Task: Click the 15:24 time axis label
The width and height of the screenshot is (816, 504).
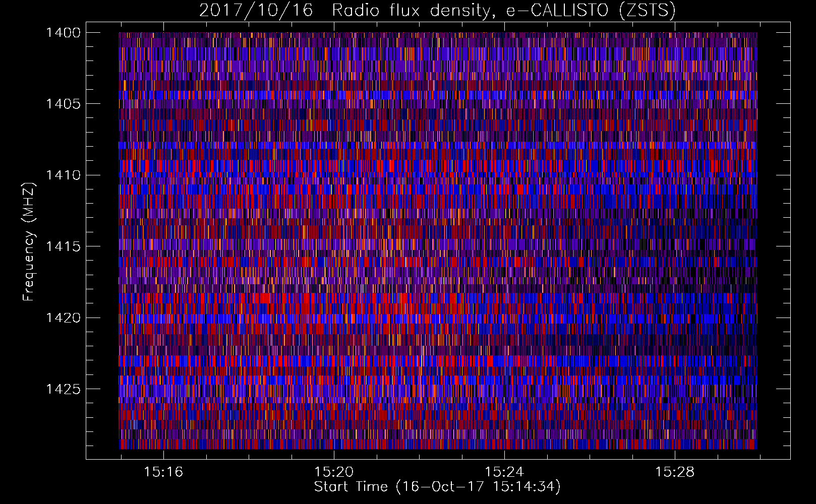Action: 504,472
